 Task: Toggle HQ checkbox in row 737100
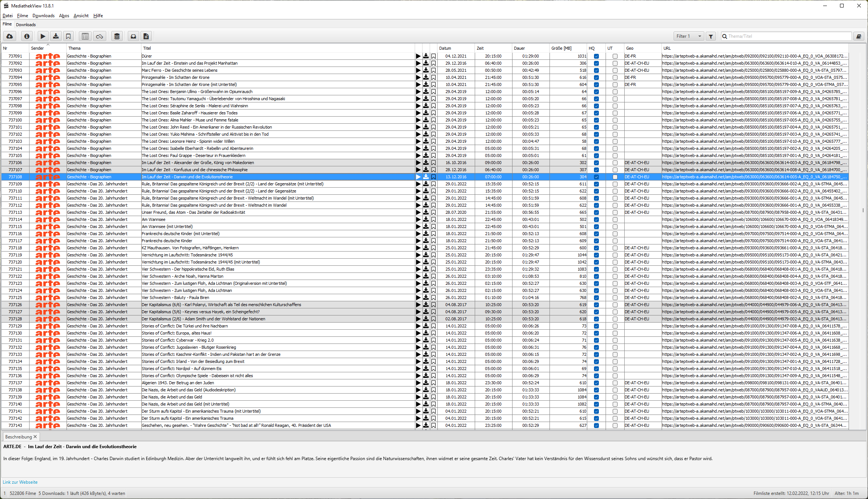596,120
